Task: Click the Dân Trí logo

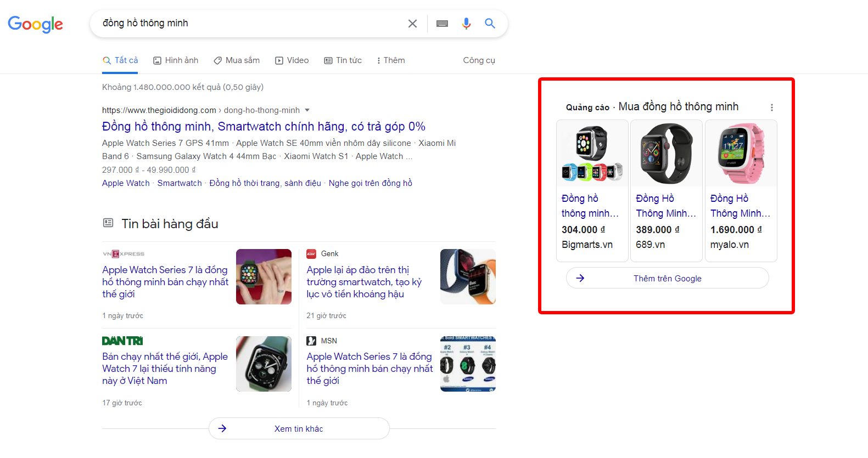Action: point(122,341)
